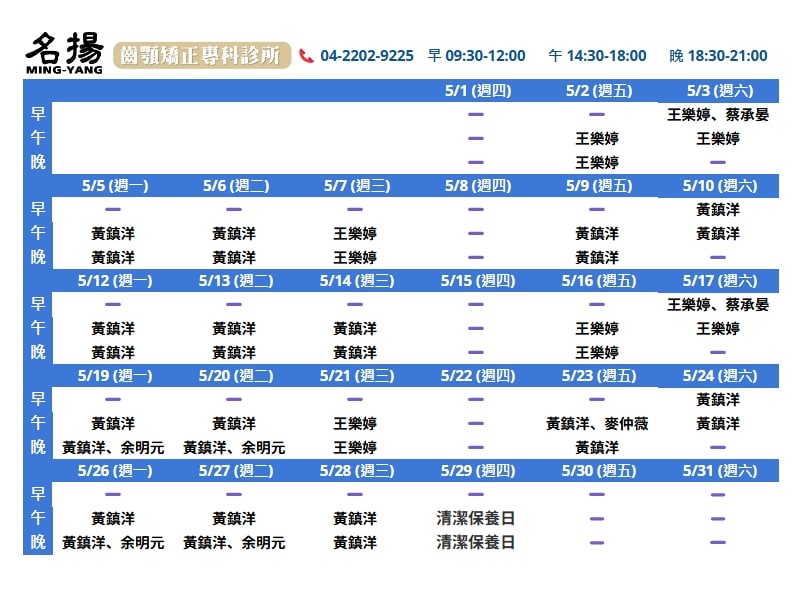
Task: Click 黃鎮洋 in the 5/28 afternoon slot
Action: coord(355,518)
